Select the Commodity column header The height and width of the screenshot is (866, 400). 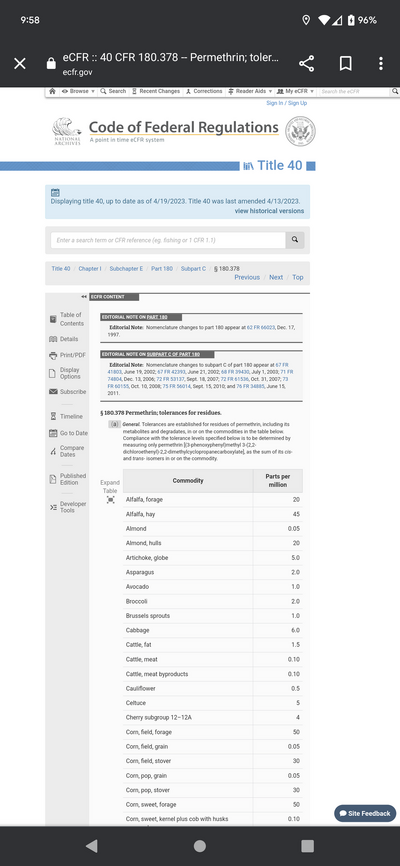coord(188,480)
